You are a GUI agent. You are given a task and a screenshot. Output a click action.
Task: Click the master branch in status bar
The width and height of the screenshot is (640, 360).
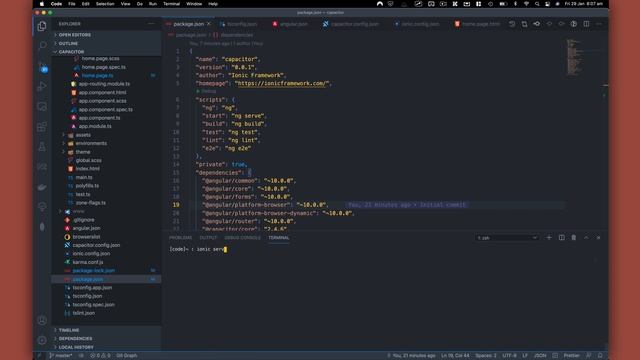tap(61, 356)
